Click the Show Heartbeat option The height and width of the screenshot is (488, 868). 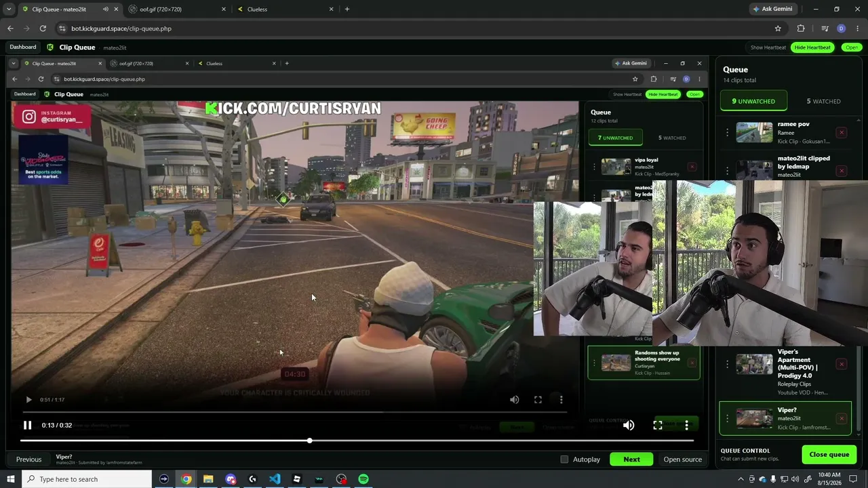768,47
